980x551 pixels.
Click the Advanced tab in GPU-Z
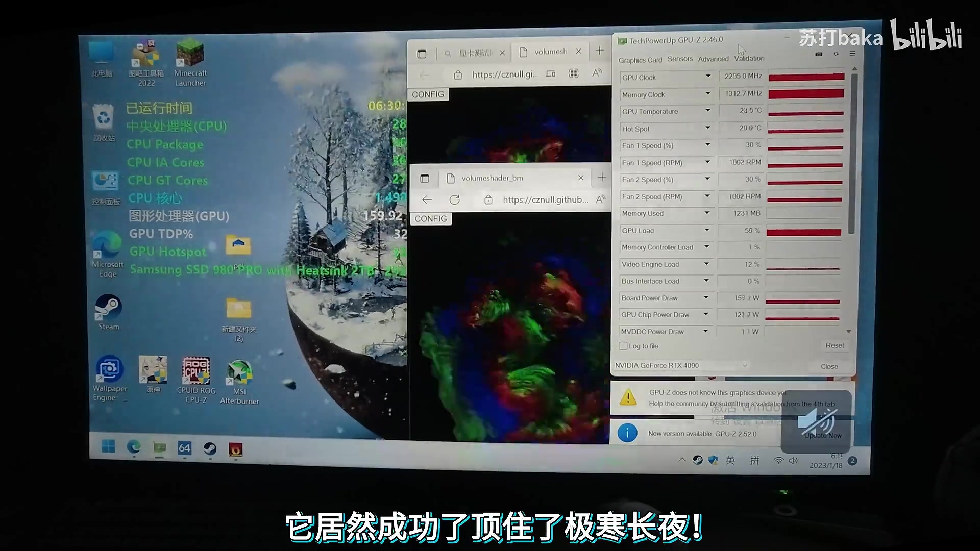pyautogui.click(x=713, y=59)
